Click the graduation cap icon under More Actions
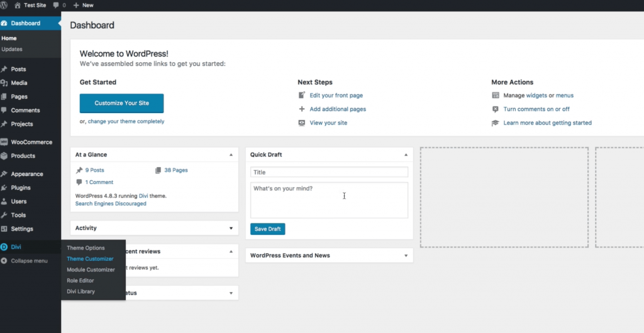Viewport: 644px width, 333px height. coord(496,123)
